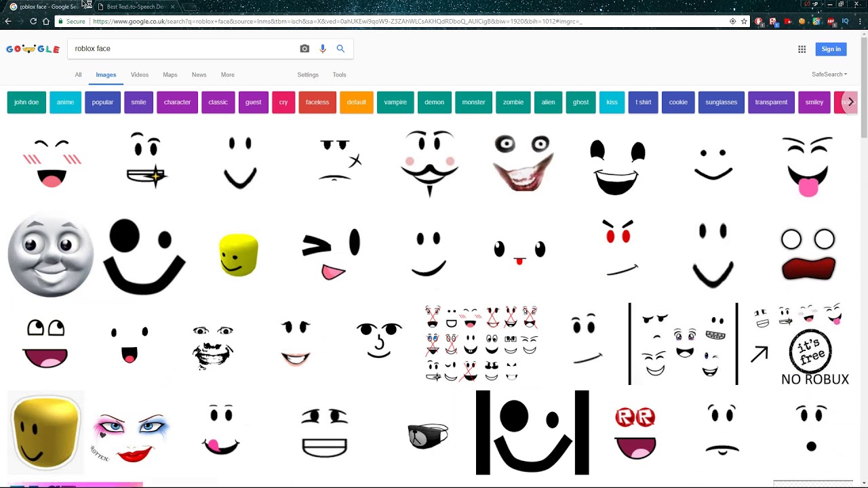Click the ABP adblock extension icon

(x=831, y=21)
